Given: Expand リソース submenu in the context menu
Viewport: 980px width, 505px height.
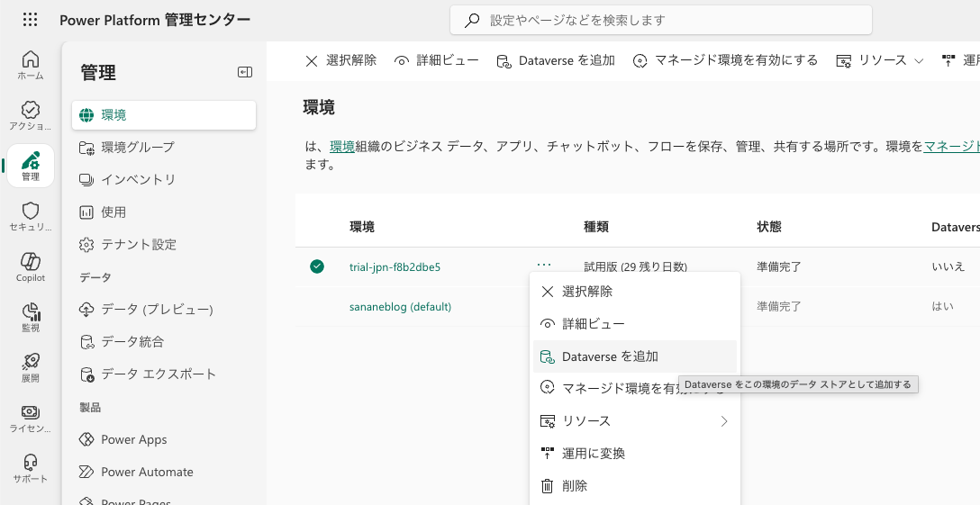Looking at the screenshot, I should (635, 420).
